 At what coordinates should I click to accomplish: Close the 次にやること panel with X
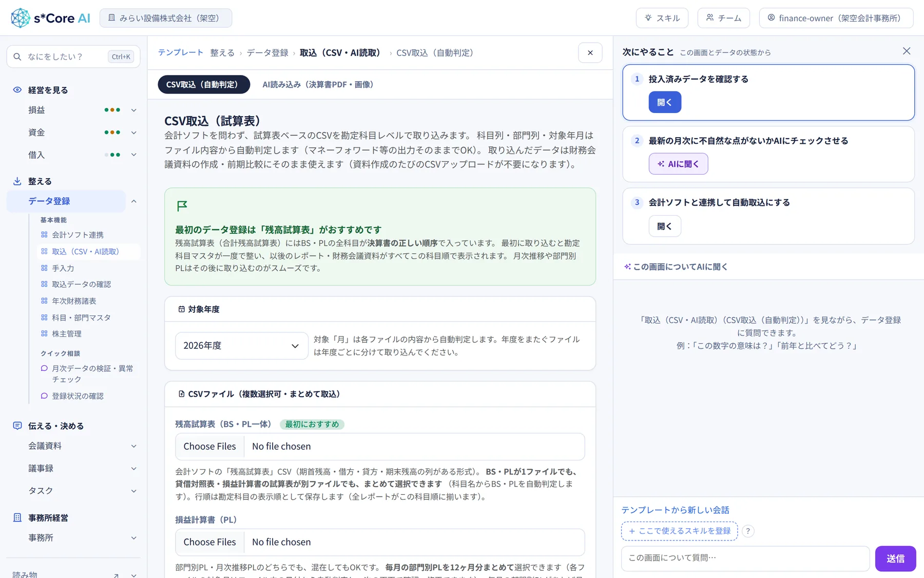click(907, 51)
